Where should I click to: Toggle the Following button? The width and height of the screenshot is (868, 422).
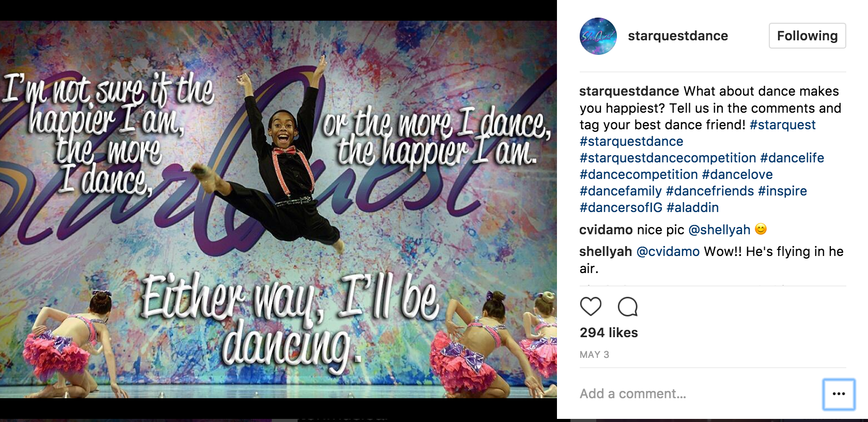807,36
